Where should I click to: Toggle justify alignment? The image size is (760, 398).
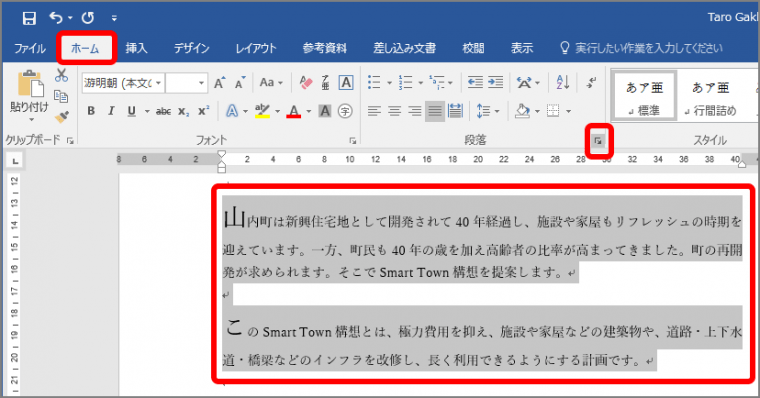[435, 111]
